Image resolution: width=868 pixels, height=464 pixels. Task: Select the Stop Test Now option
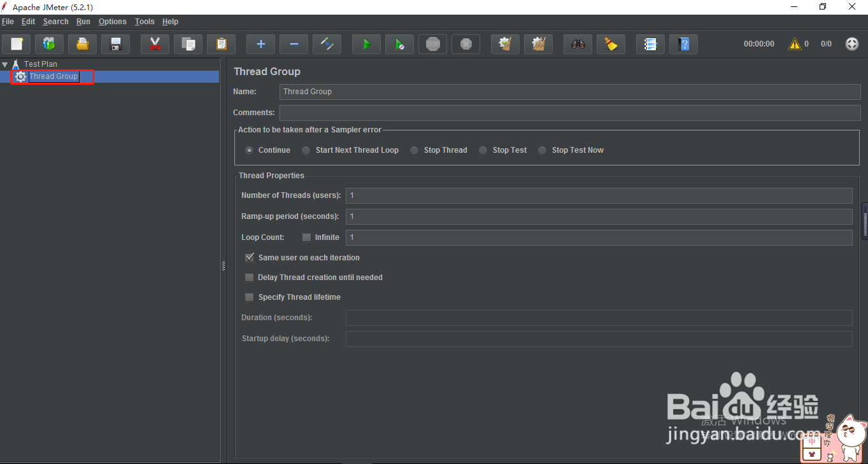pyautogui.click(x=543, y=150)
